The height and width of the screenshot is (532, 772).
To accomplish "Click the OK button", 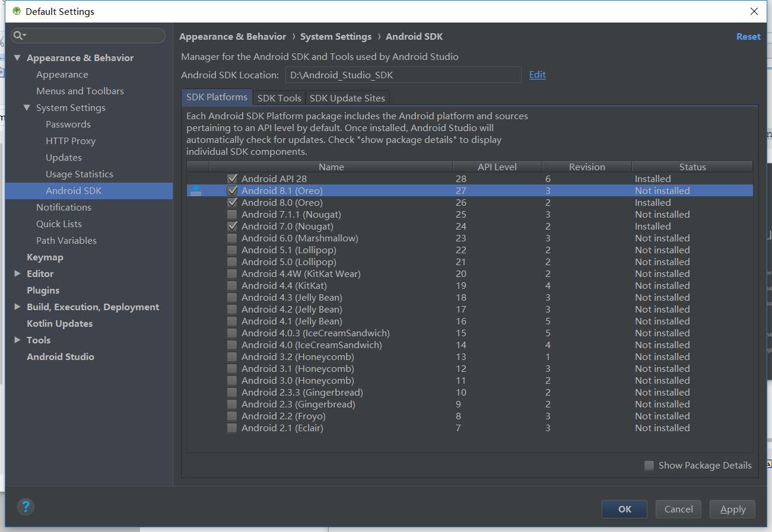I will point(624,509).
